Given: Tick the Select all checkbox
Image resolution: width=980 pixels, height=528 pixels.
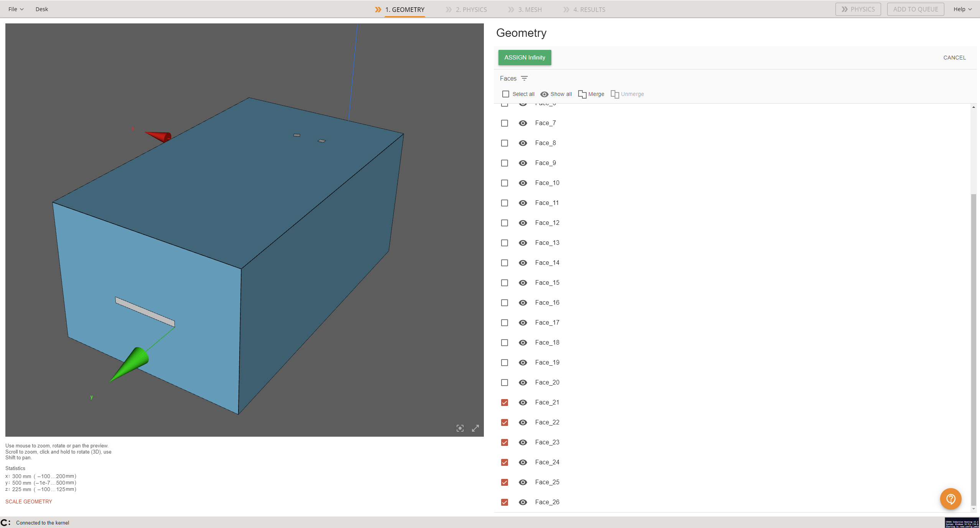Looking at the screenshot, I should click(x=506, y=94).
